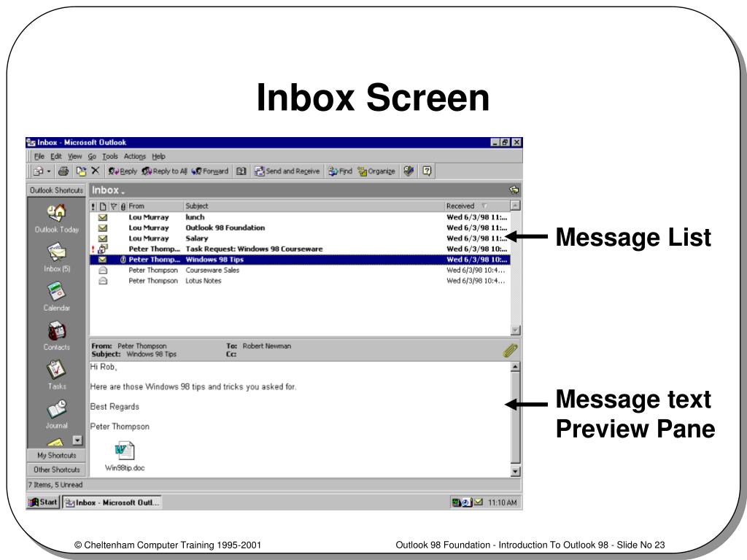
Task: Select the Windows 98 Tips message
Action: click(x=300, y=260)
